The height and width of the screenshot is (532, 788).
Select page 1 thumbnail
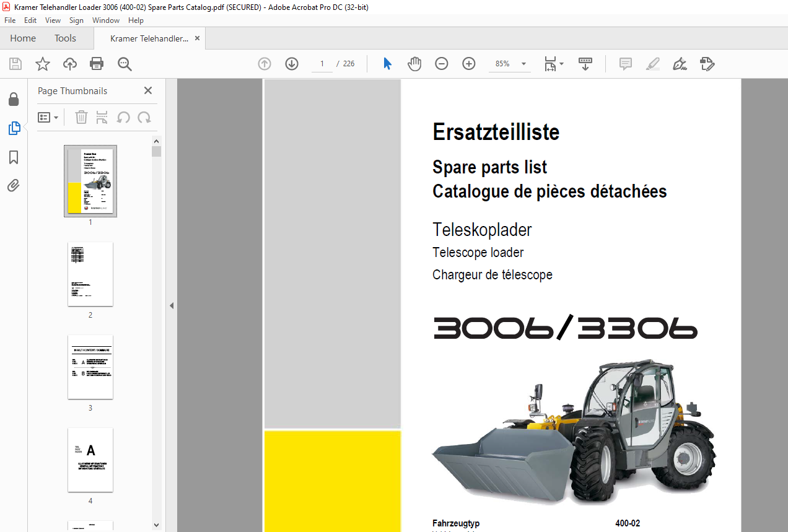point(90,181)
